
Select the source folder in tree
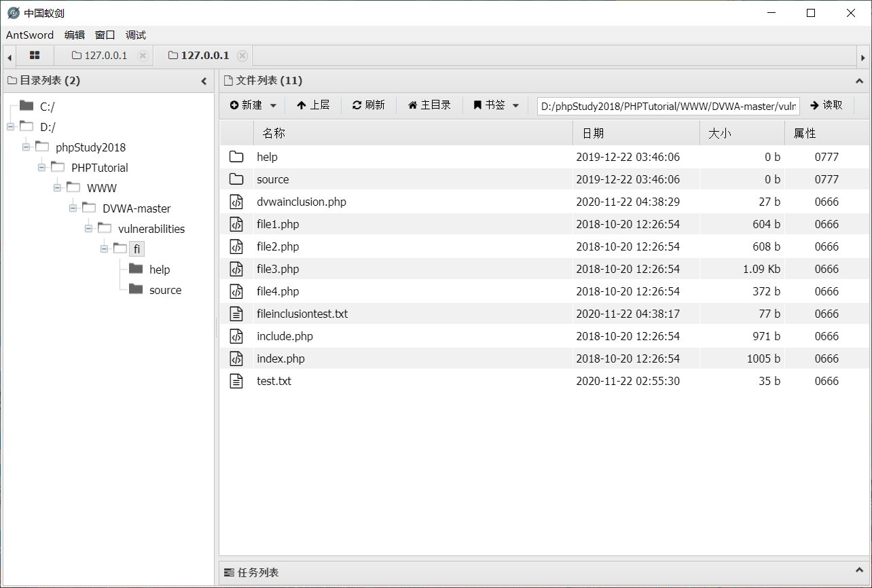coord(165,290)
